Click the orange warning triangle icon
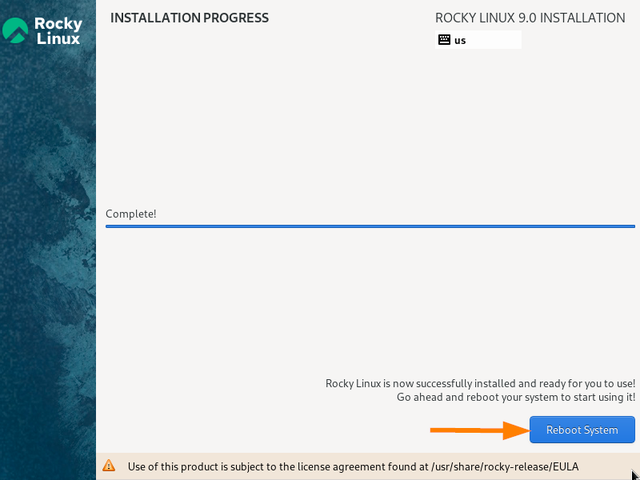Screen dimensions: 640x480 click(109, 465)
